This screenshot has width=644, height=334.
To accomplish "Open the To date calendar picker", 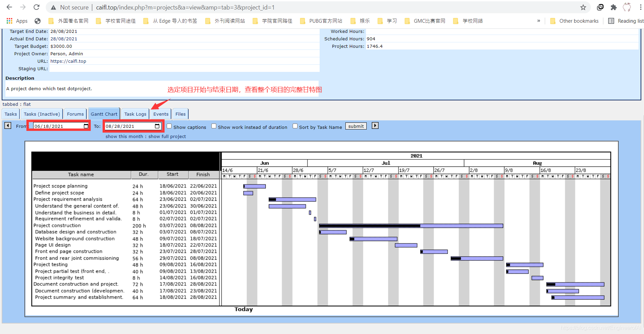I will (x=157, y=126).
